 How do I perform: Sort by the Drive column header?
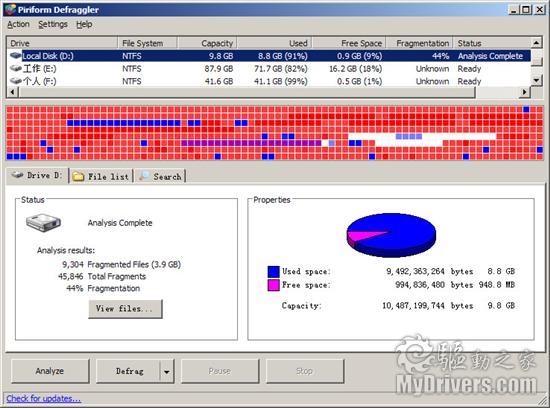62,43
